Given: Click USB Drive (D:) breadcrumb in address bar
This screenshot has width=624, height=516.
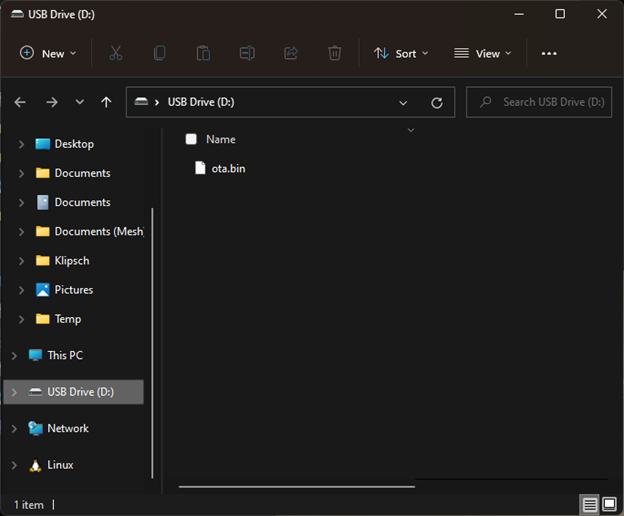Looking at the screenshot, I should tap(201, 102).
